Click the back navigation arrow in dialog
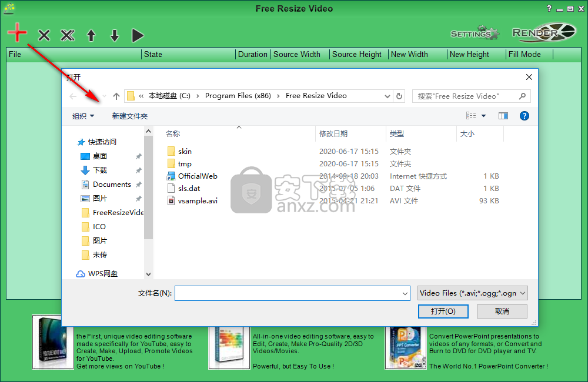The image size is (588, 382). 73,96
